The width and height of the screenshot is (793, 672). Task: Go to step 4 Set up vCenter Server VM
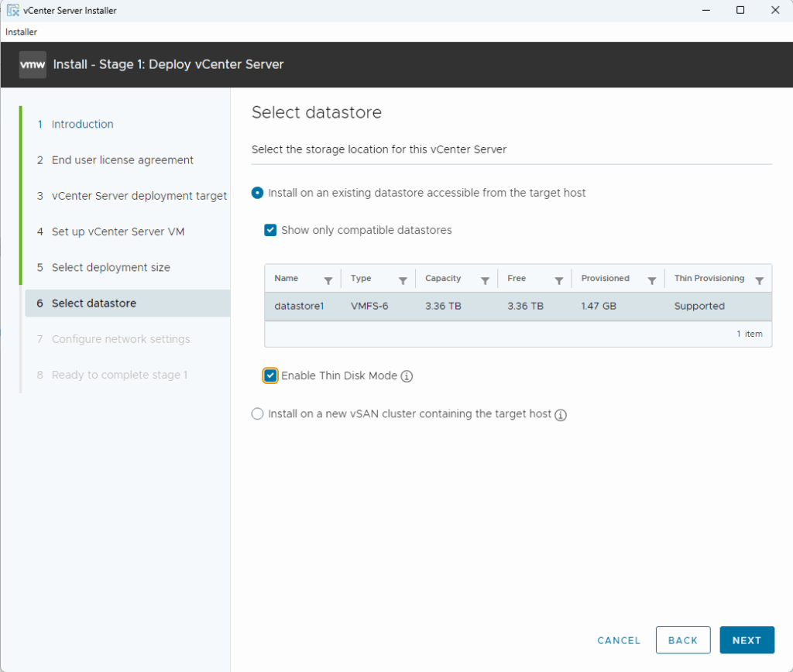click(x=118, y=231)
